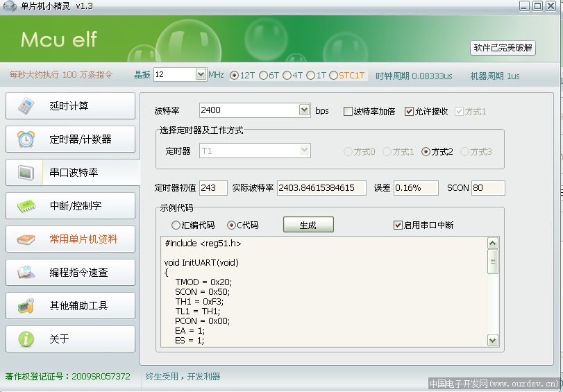The image size is (563, 392).
Task: Select the 1T clock mode radio
Action: pos(310,76)
